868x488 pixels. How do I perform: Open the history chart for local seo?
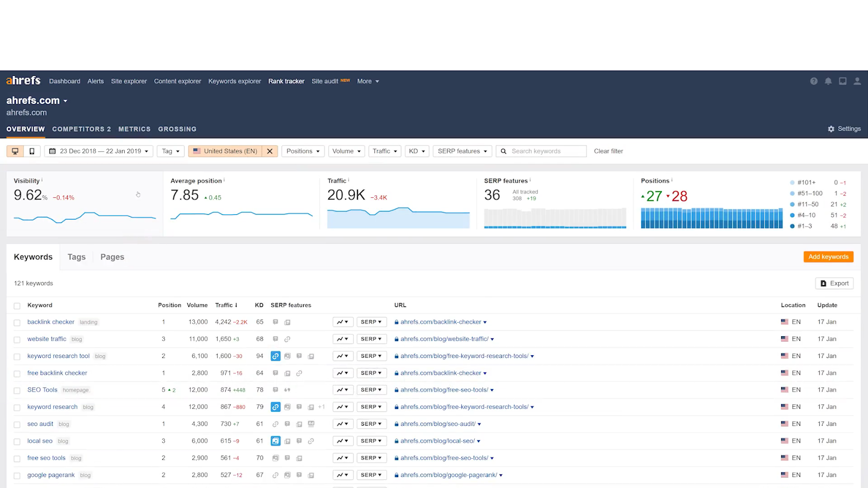[x=343, y=441]
